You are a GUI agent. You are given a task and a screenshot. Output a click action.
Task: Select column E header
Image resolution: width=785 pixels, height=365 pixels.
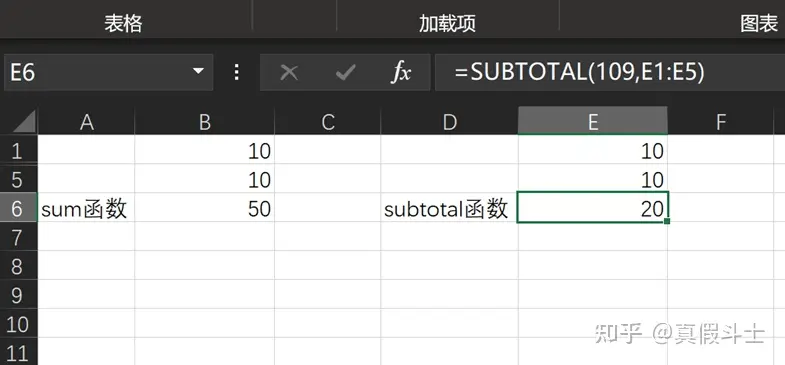(x=593, y=121)
